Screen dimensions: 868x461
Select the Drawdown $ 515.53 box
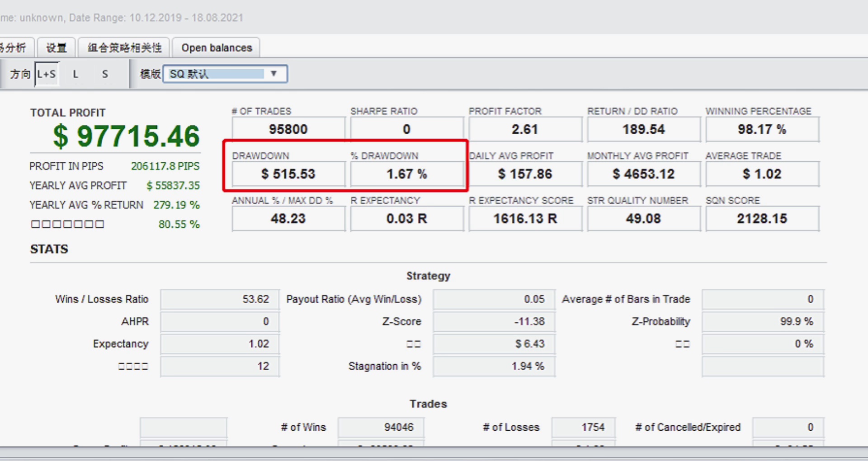[x=288, y=174]
